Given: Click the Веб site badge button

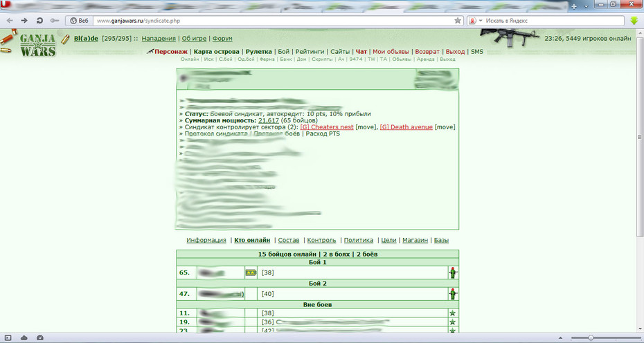Looking at the screenshot, I should click(79, 21).
